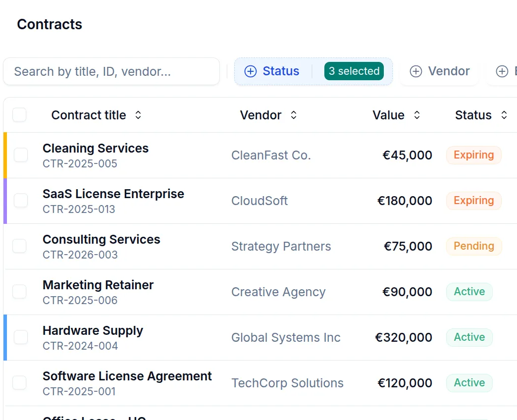Click the Vendor column header label
Viewport: 517px width, 420px height.
[260, 115]
